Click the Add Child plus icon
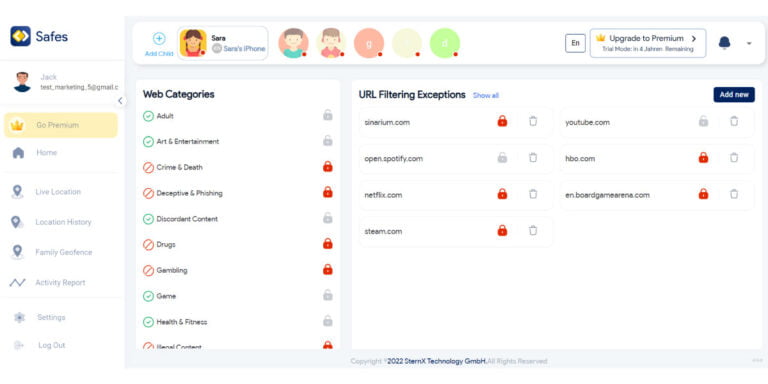Viewport: 768px width, 384px height. [159, 39]
